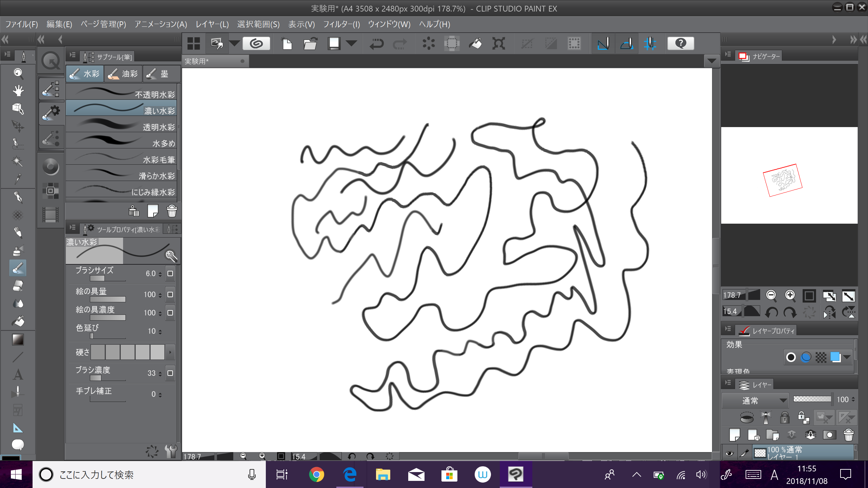Select the magnifier zoom tool
Screen dimensions: 868x488
18,73
